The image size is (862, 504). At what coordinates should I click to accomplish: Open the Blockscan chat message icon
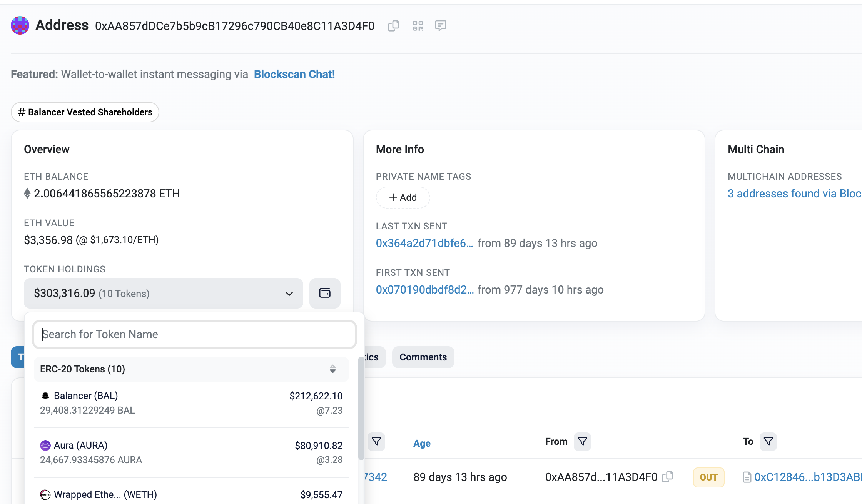tap(440, 26)
